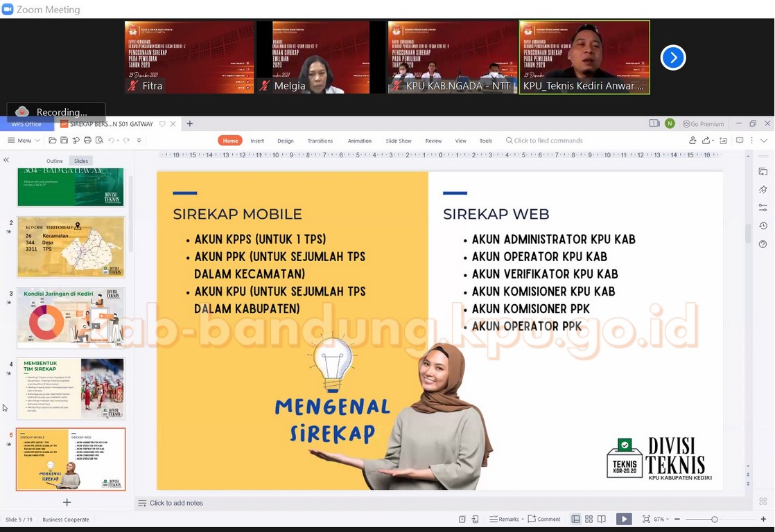Switch to Reading view icon
Viewport: 775px width, 532px height.
601,519
